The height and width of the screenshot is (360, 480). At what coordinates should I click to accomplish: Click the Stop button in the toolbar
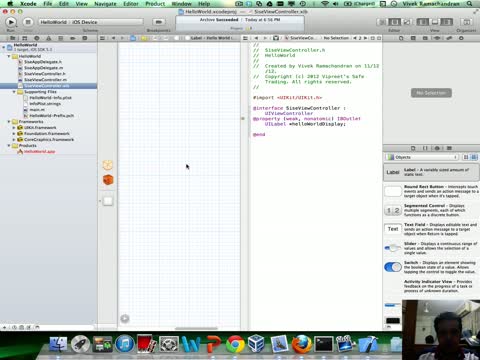tap(28, 22)
